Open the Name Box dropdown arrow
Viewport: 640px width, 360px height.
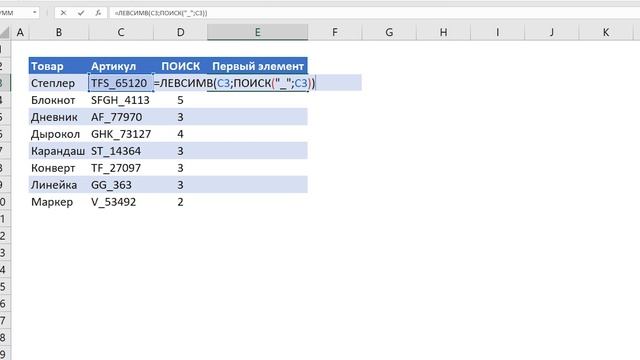(x=35, y=13)
